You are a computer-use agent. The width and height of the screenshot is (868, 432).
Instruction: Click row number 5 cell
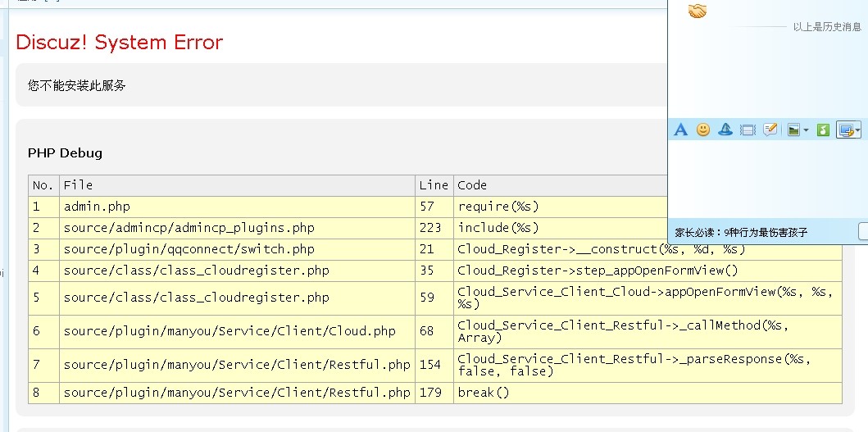[43, 298]
